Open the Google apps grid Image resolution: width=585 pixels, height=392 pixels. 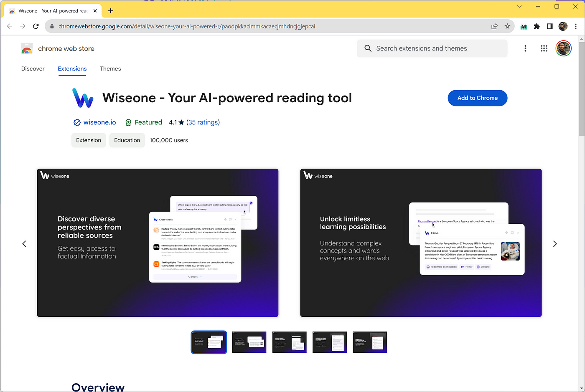(x=544, y=48)
